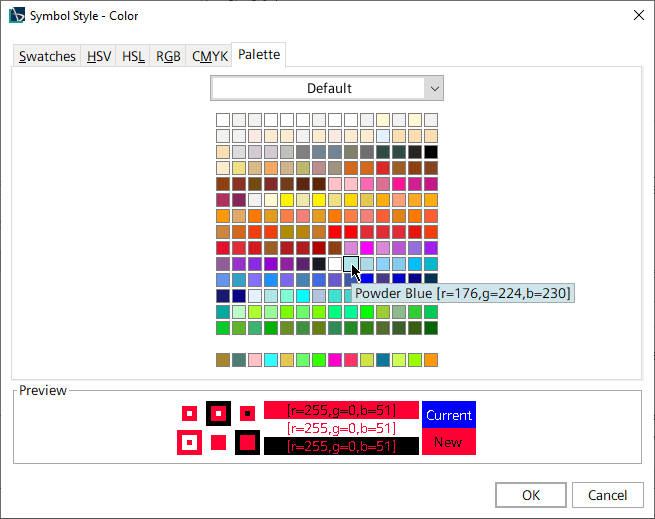Pick the light pink swatch in the recent colors row
Image resolution: width=655 pixels, height=519 pixels.
click(x=255, y=360)
